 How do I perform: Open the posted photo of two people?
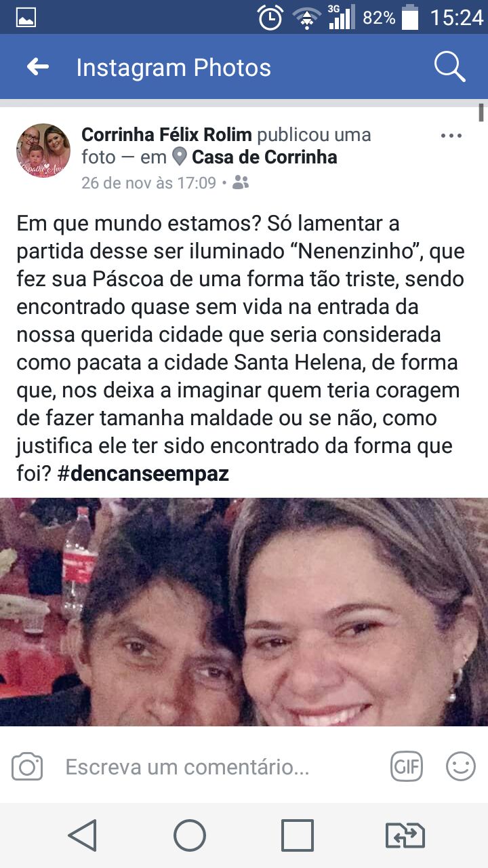click(244, 612)
